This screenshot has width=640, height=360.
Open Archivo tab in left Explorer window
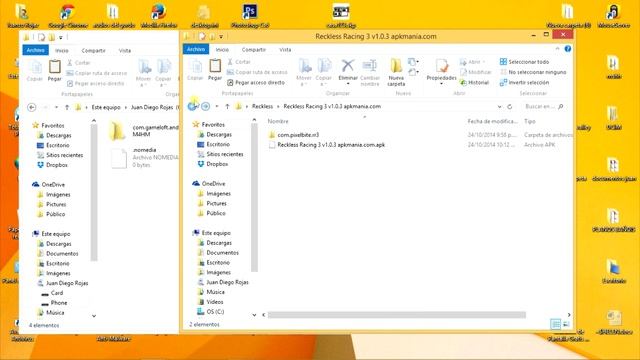(36, 50)
